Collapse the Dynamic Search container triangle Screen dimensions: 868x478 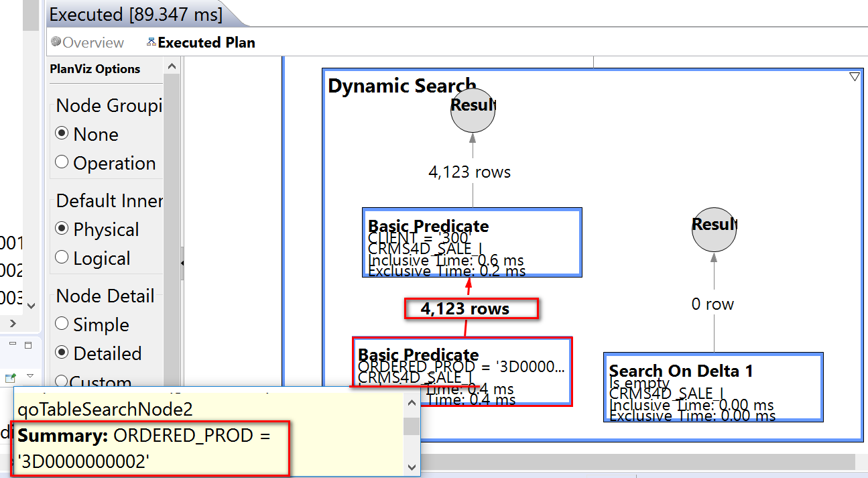tap(855, 77)
